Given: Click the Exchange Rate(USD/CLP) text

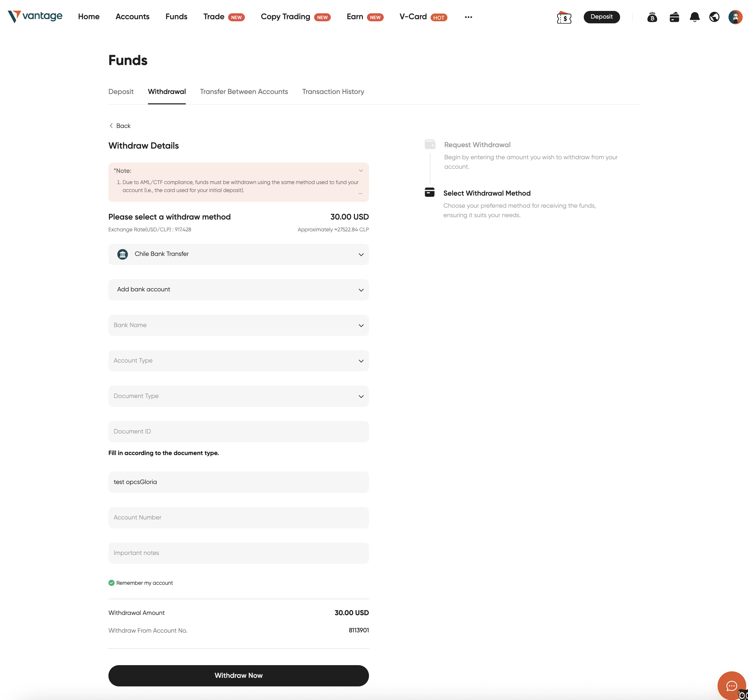Looking at the screenshot, I should pos(150,229).
